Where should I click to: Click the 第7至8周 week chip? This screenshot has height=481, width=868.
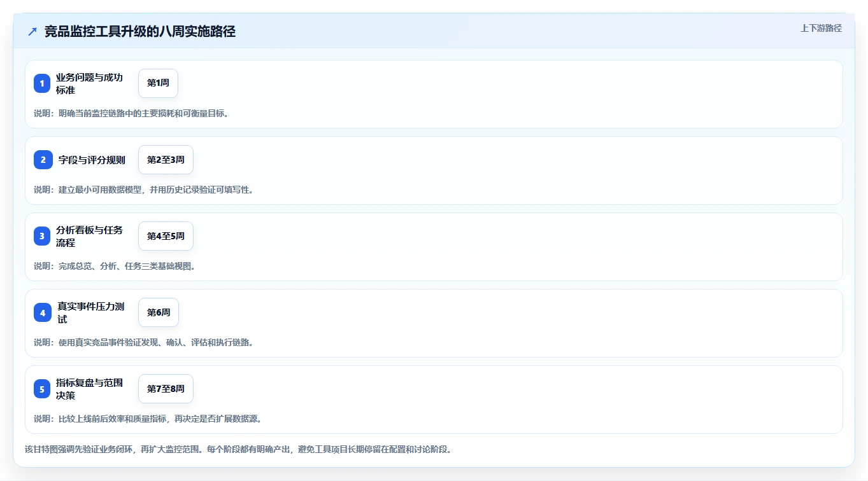click(166, 389)
